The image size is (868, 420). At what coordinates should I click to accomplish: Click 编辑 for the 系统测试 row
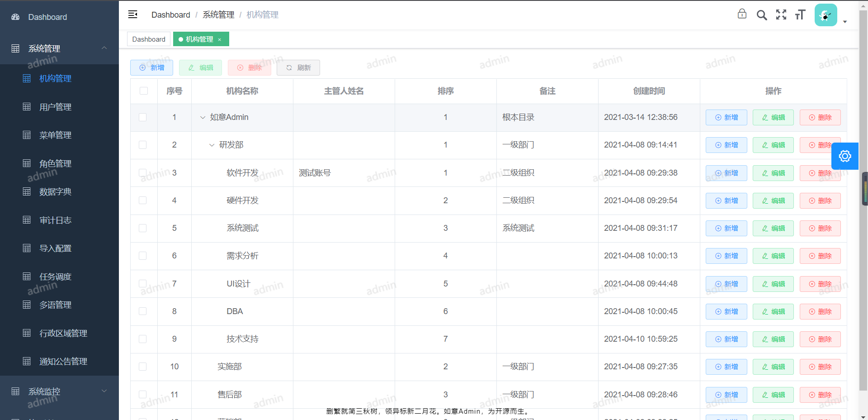(773, 228)
